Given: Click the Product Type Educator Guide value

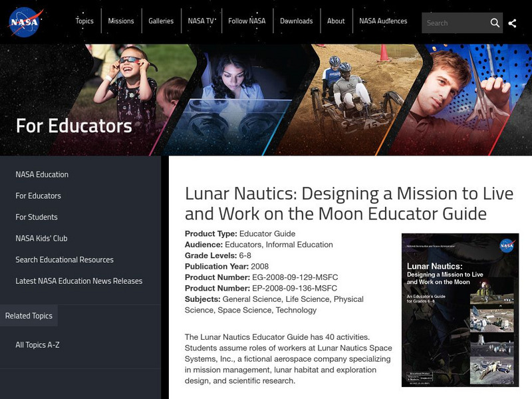Looking at the screenshot, I should 267,234.
